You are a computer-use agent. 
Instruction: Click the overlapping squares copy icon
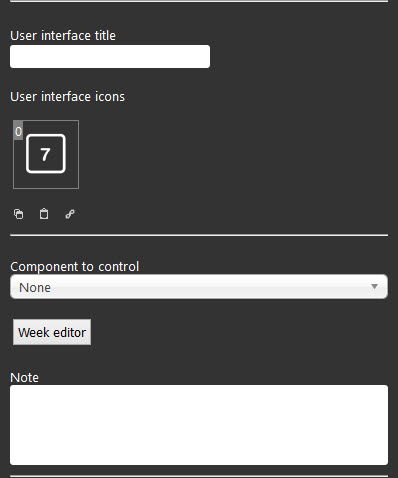coord(18,214)
